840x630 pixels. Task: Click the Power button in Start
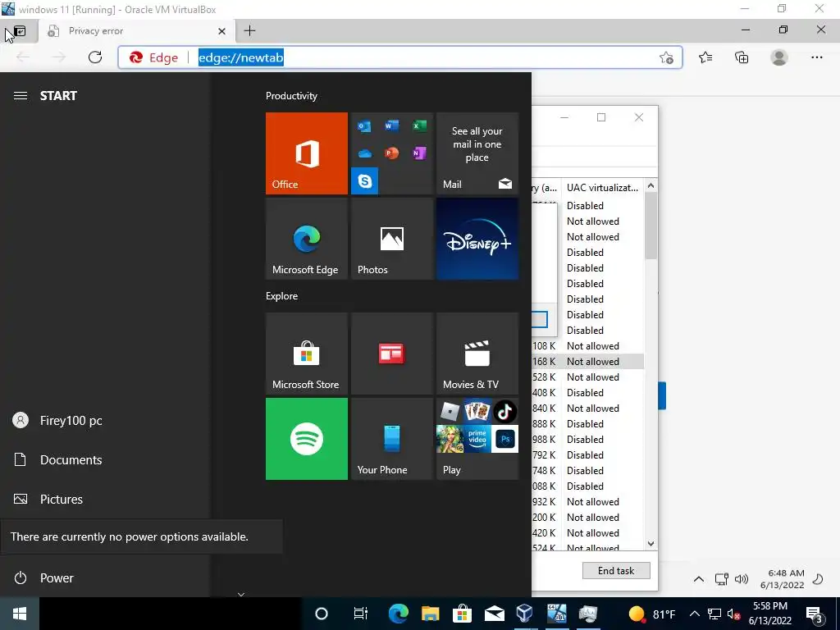pyautogui.click(x=105, y=578)
